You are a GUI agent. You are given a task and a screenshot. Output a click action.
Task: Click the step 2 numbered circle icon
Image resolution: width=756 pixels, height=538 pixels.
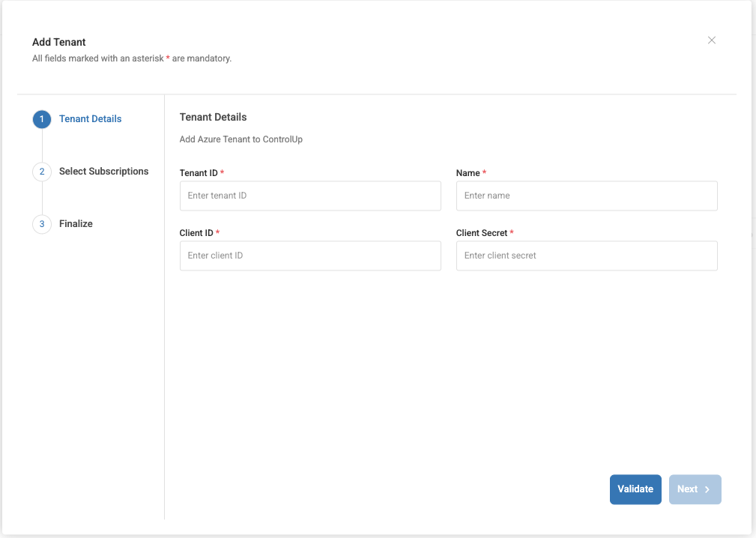[x=41, y=171]
